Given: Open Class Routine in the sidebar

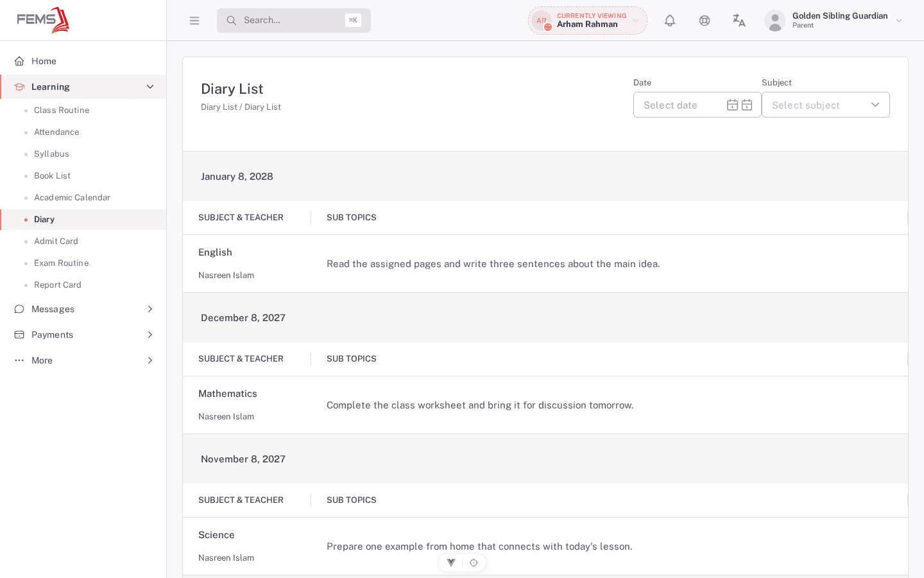Looking at the screenshot, I should click(62, 110).
